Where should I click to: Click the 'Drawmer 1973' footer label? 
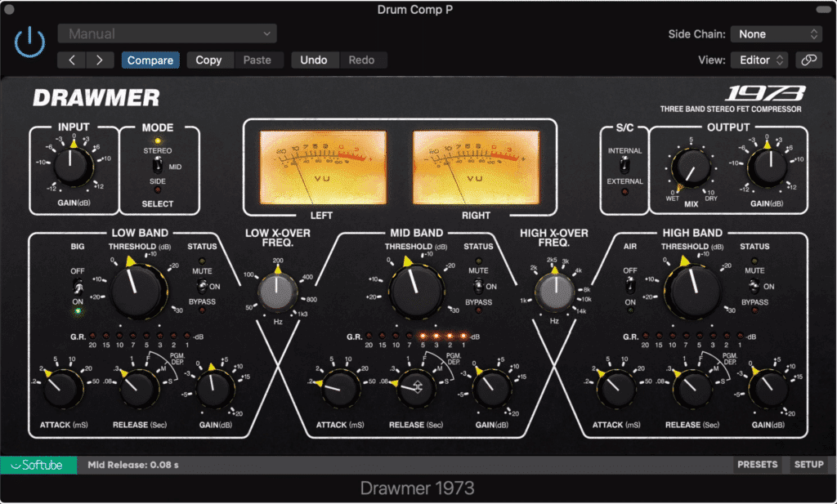417,488
